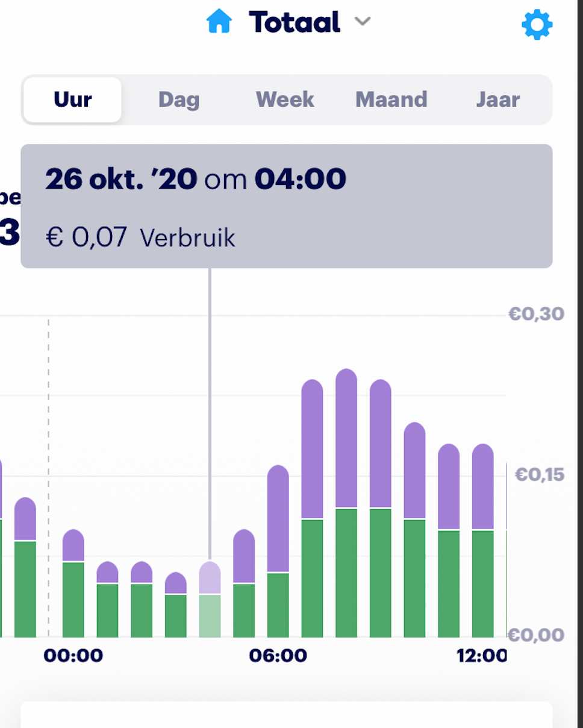The height and width of the screenshot is (728, 583).
Task: Click the 06:00 time axis label
Action: tap(278, 656)
